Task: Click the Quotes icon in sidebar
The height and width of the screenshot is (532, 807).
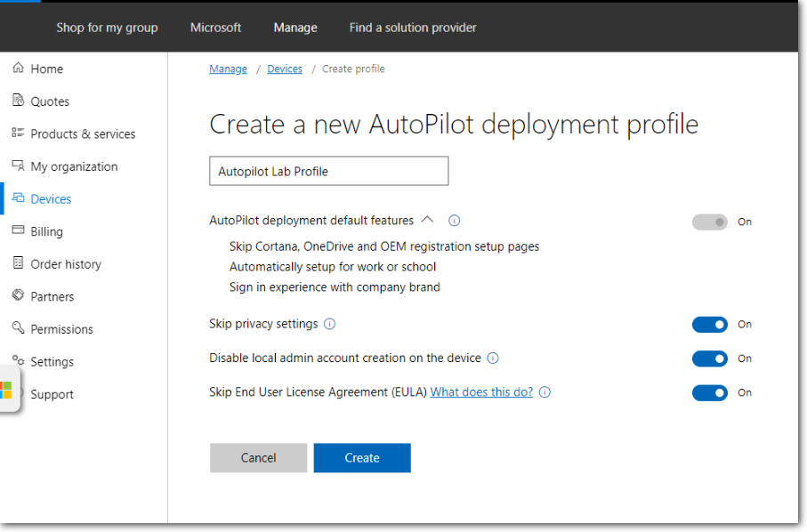Action: pos(18,101)
